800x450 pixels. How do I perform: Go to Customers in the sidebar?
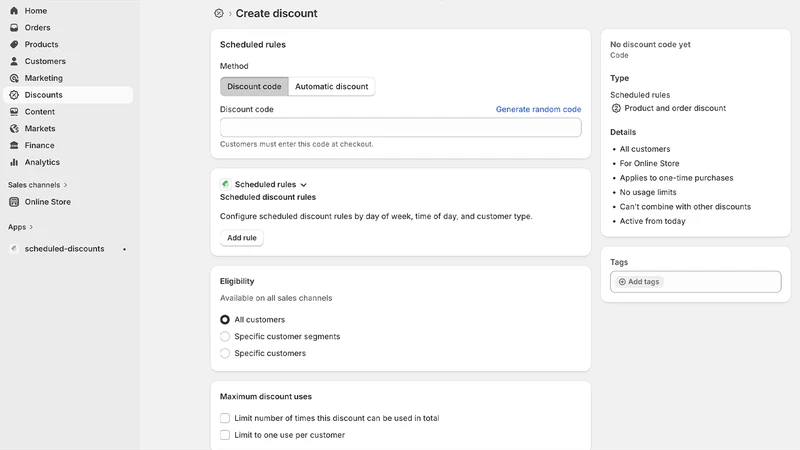tap(68, 61)
